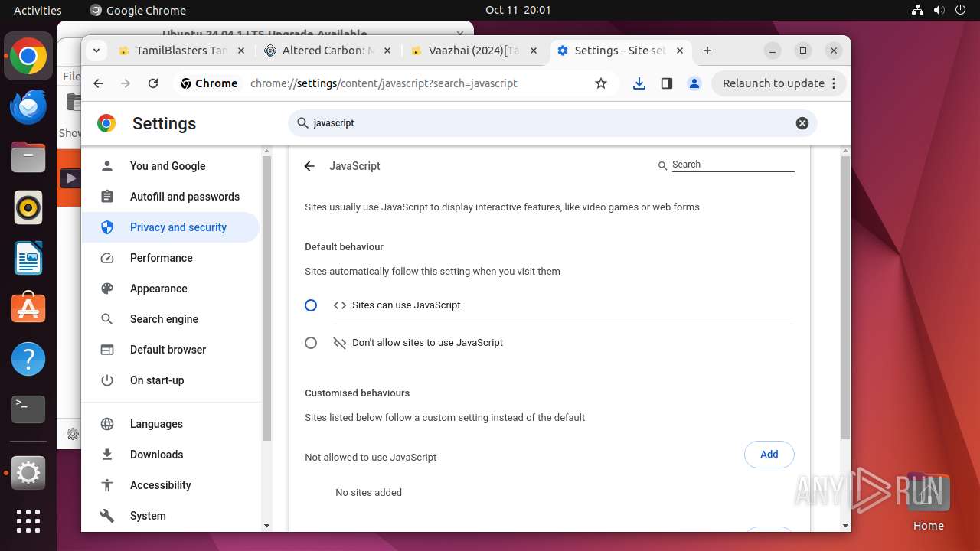Screen dimensions: 980x551
Task: Minimize the Chrome window
Action: click(x=773, y=51)
